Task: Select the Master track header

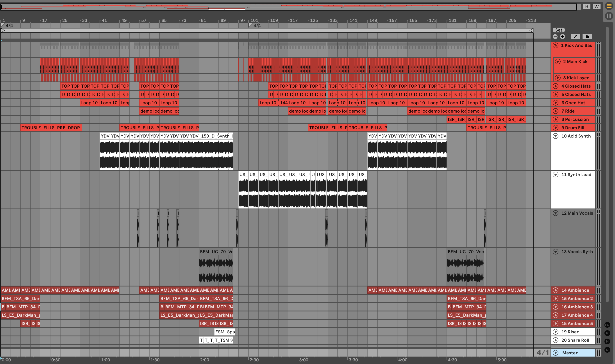Action: 570,353
